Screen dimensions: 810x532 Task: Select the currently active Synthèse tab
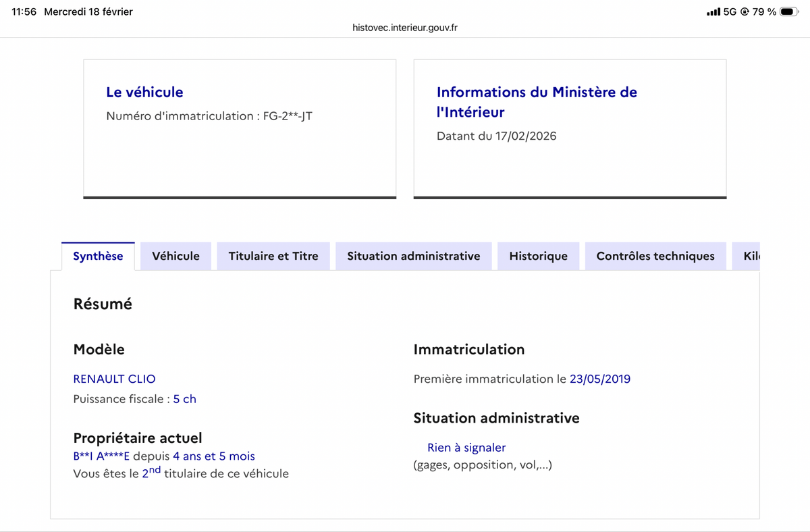pyautogui.click(x=98, y=256)
